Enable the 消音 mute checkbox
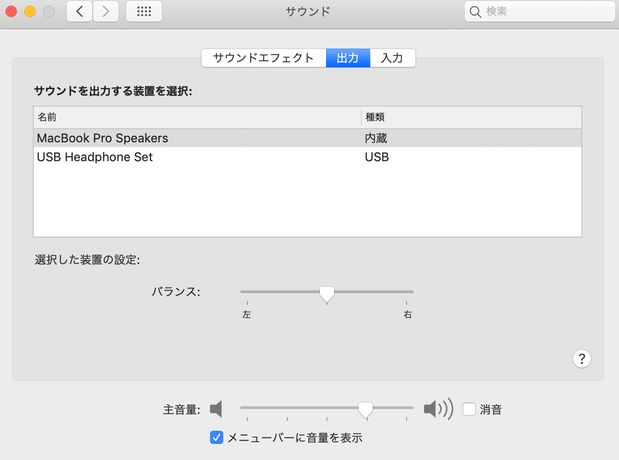 click(469, 409)
